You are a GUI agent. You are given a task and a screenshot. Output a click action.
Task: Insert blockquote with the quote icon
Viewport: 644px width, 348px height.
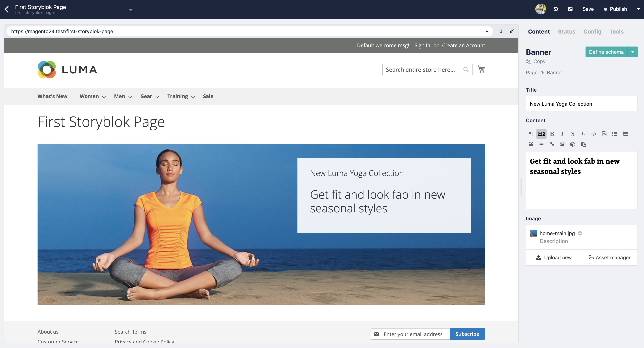point(531,144)
